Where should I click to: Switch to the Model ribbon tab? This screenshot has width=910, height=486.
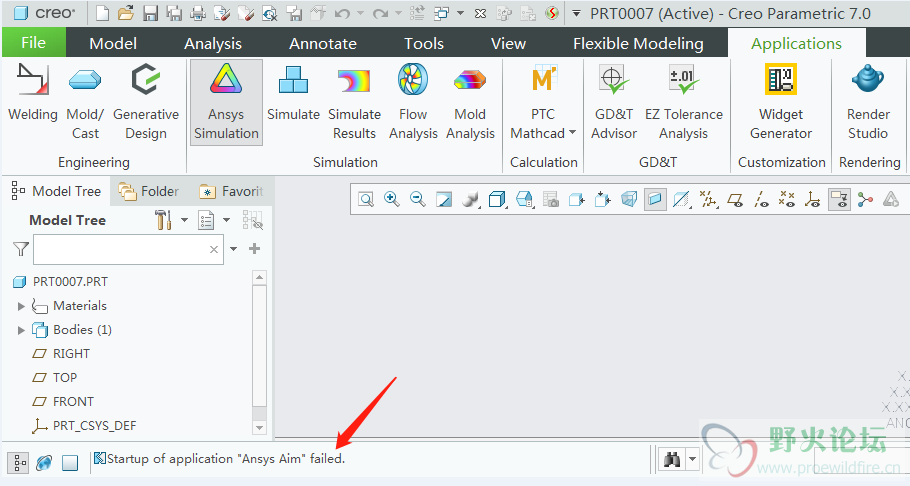tap(113, 44)
